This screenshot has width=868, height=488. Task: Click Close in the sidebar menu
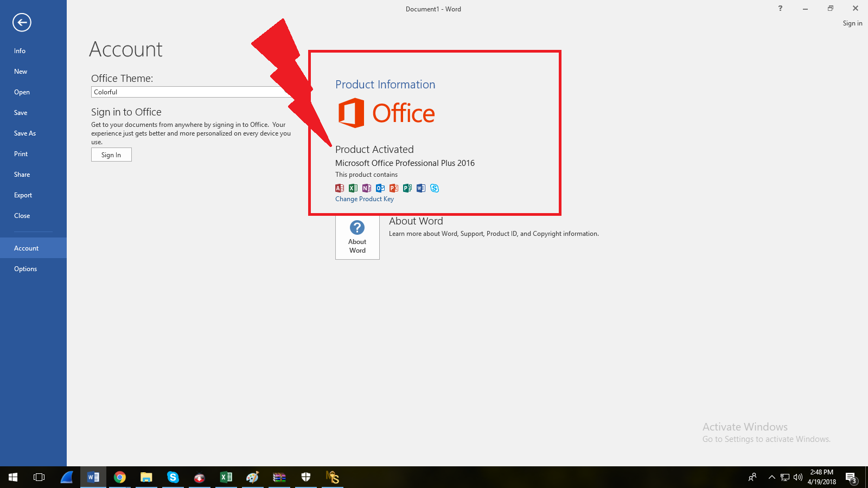point(33,216)
